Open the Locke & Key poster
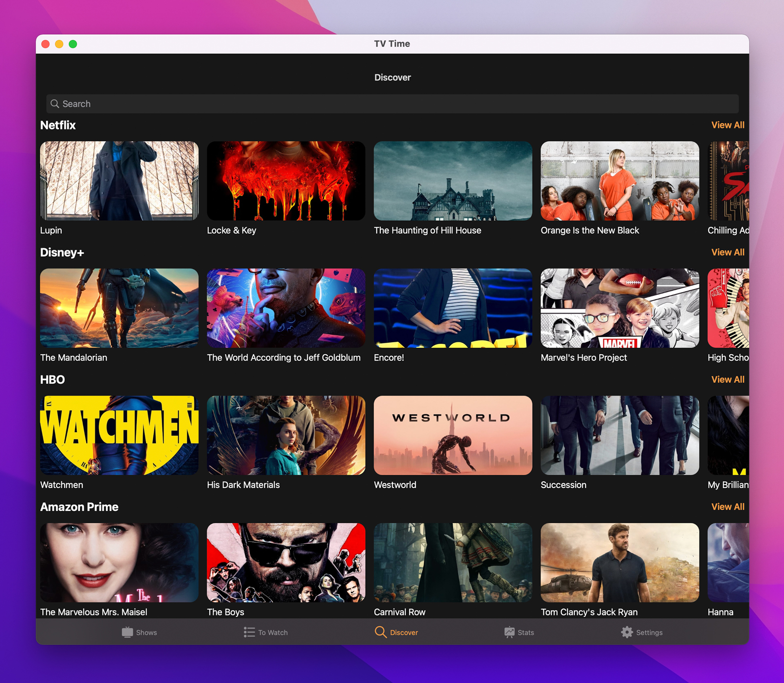This screenshot has width=784, height=683. [286, 181]
